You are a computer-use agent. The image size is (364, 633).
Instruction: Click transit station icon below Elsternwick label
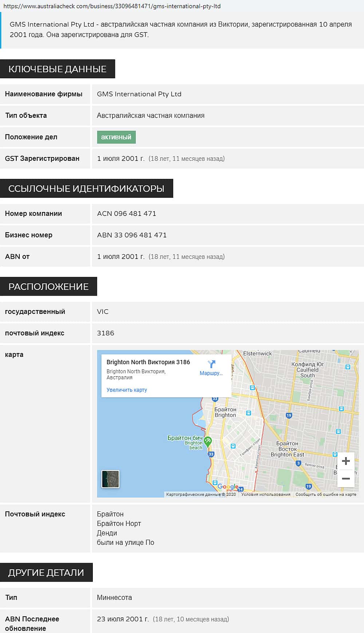[x=252, y=388]
